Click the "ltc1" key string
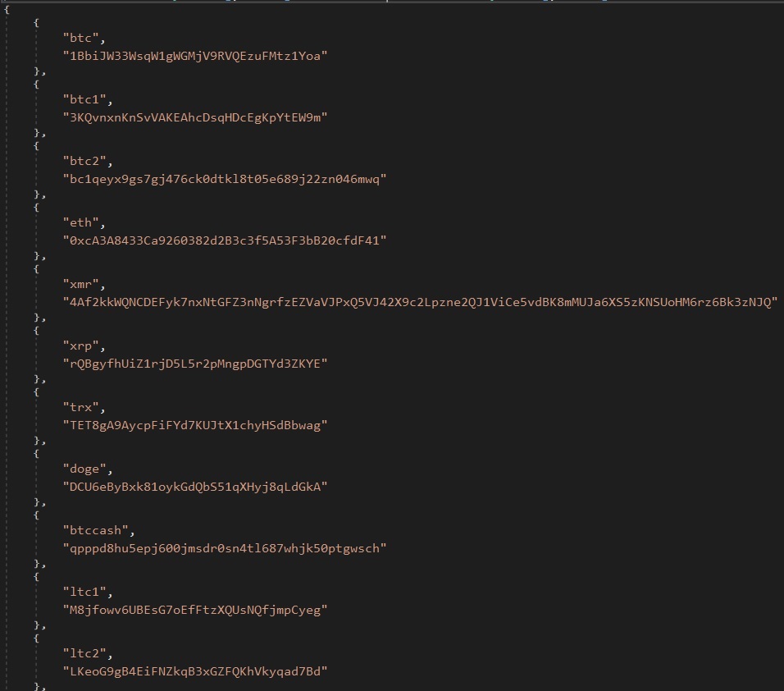The width and height of the screenshot is (784, 691). (84, 592)
